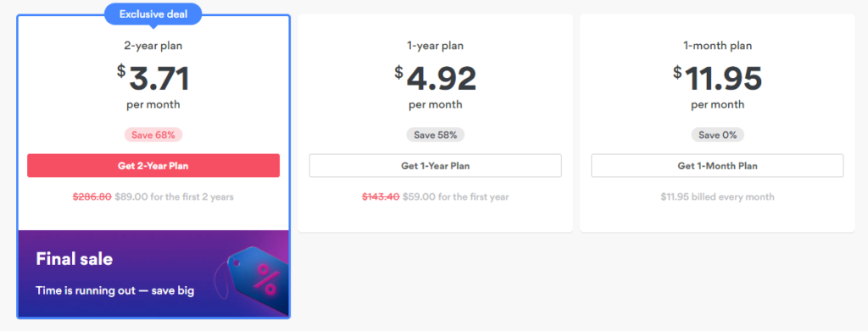Click the Get 2-Year Plan button

coord(153,166)
